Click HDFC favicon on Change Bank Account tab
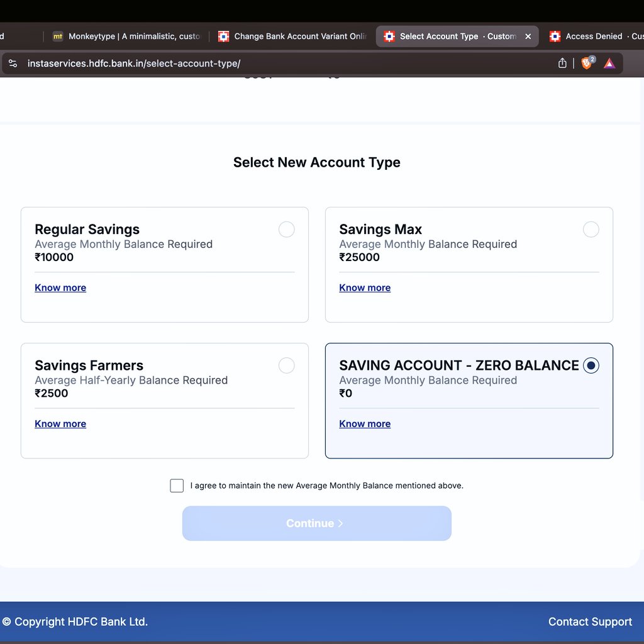Image resolution: width=644 pixels, height=644 pixels. [x=223, y=36]
